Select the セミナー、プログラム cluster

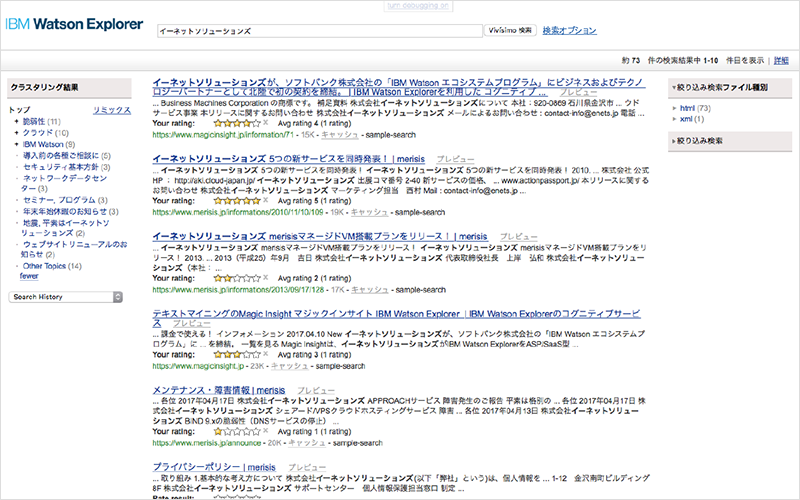click(x=59, y=200)
